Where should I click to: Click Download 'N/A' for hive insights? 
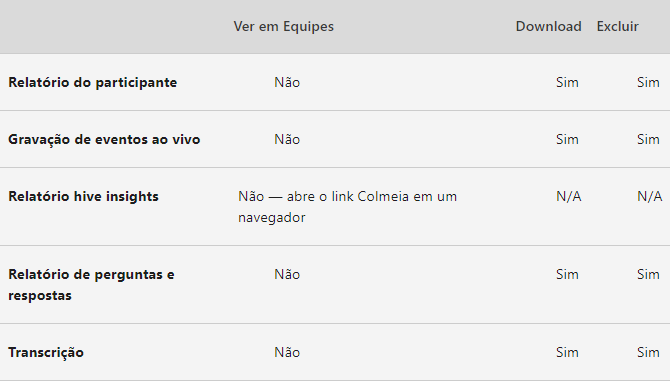(568, 196)
